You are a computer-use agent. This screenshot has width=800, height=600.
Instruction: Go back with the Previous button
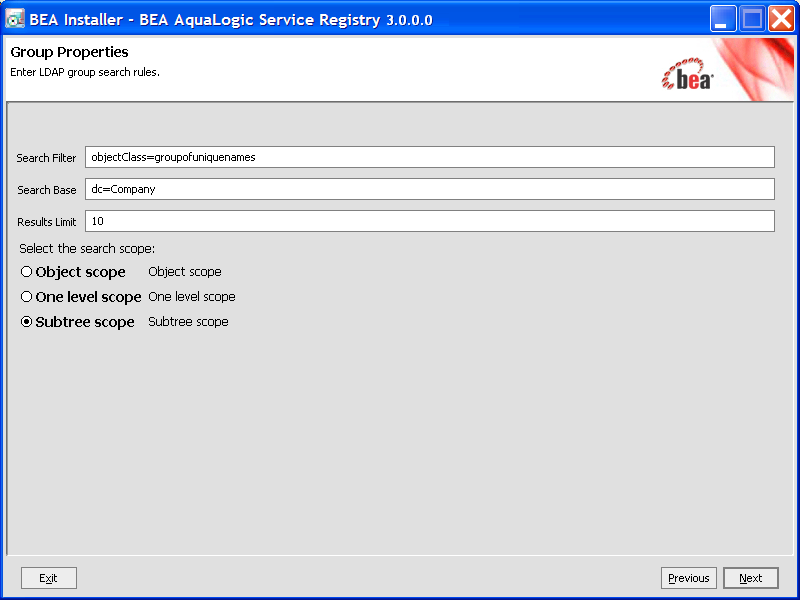tap(689, 578)
